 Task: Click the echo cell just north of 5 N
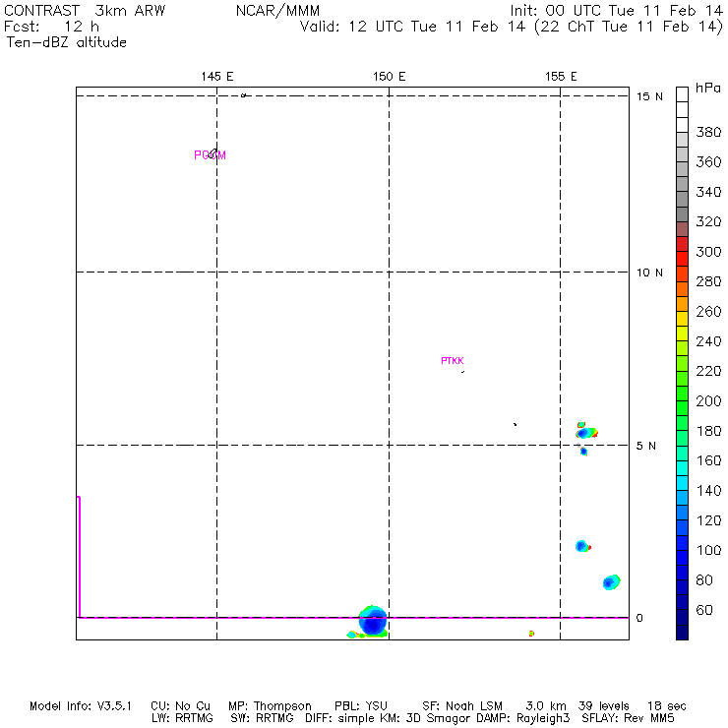586,433
